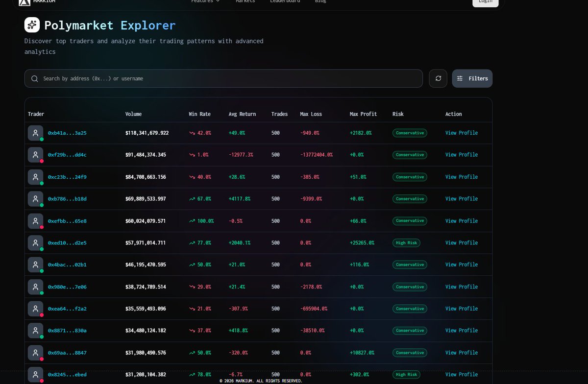Open the Filters button
This screenshot has width=588, height=384.
click(472, 78)
